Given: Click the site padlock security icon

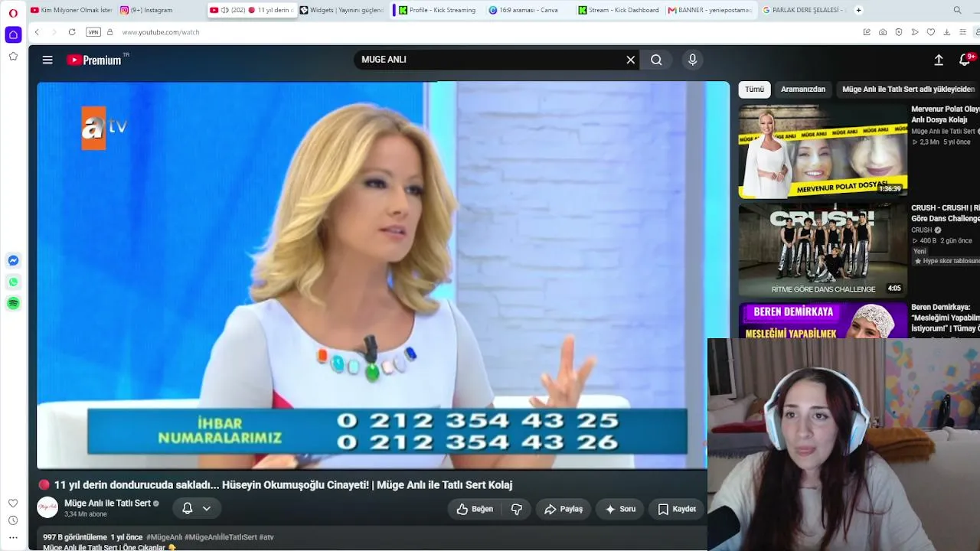Looking at the screenshot, I should pyautogui.click(x=110, y=32).
